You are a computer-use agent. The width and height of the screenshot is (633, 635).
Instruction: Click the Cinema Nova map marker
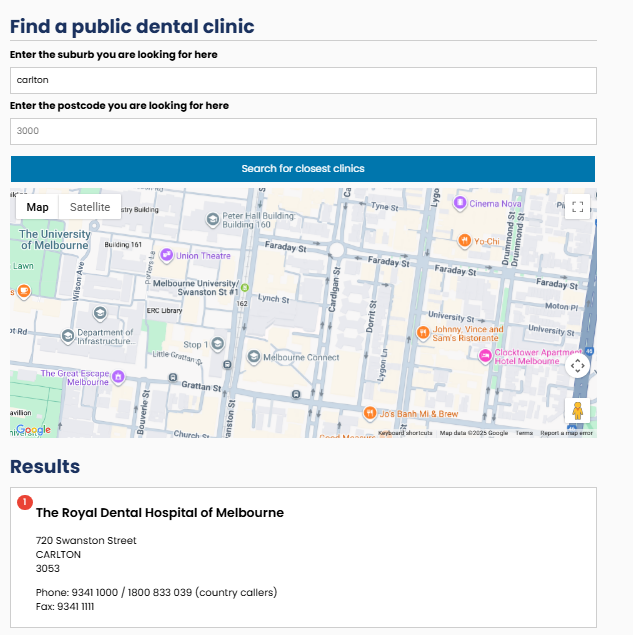[x=460, y=202]
